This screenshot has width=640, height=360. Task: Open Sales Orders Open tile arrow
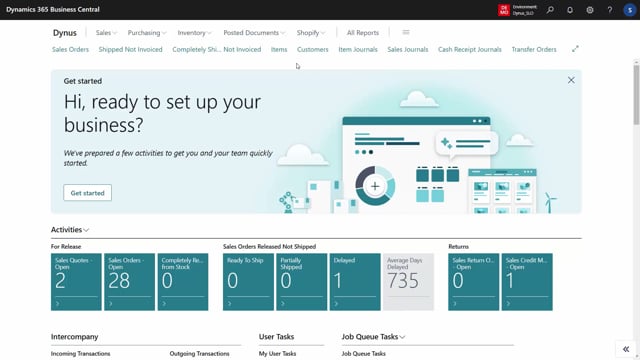111,304
